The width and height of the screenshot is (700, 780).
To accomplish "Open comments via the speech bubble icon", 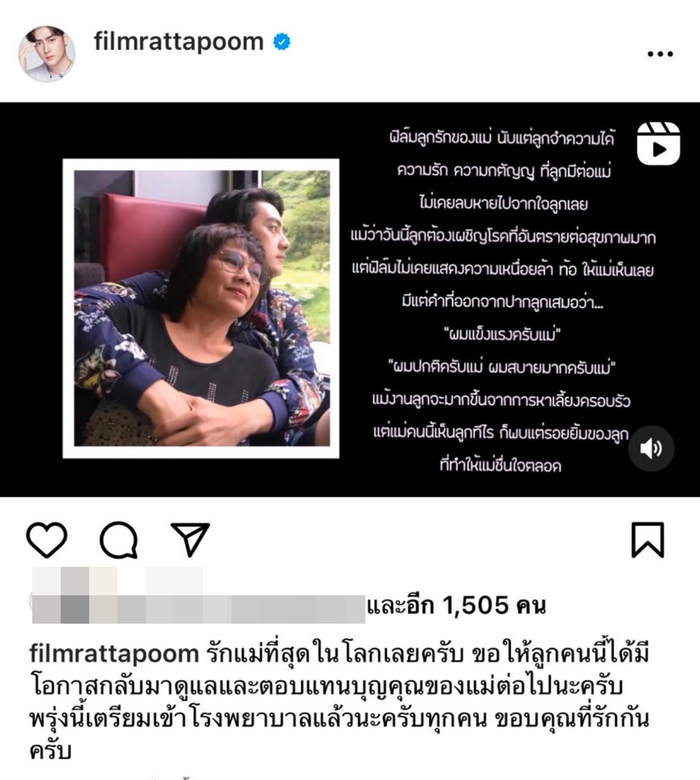I will 119,539.
